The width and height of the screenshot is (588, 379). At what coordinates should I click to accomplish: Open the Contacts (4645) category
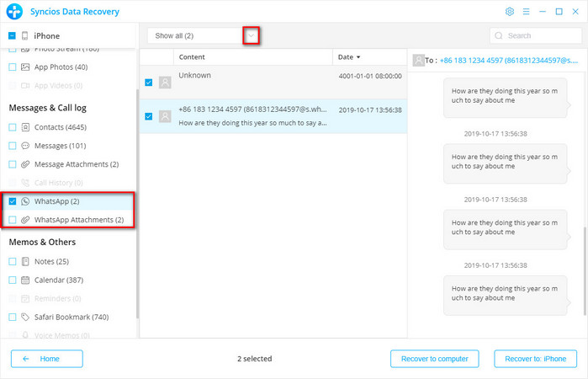61,127
